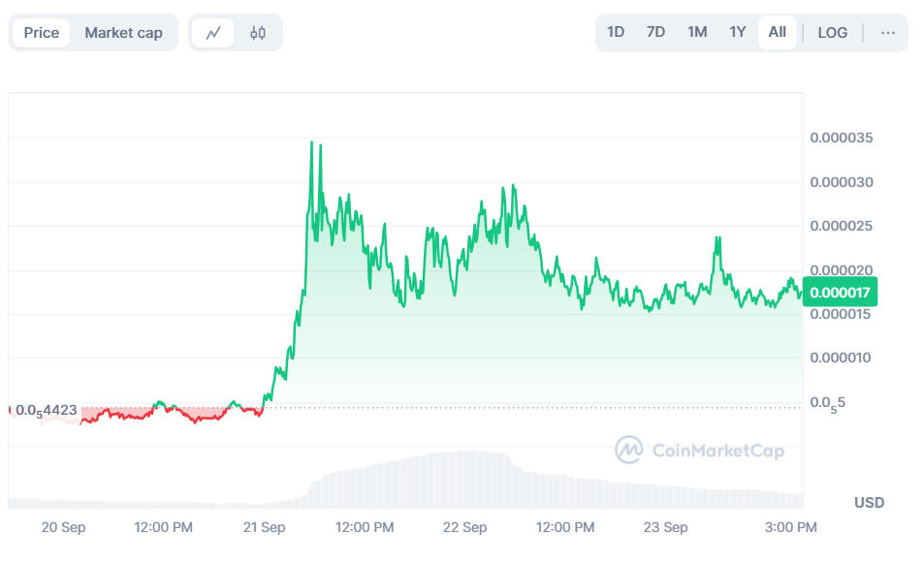Show the 1M time range

point(697,33)
